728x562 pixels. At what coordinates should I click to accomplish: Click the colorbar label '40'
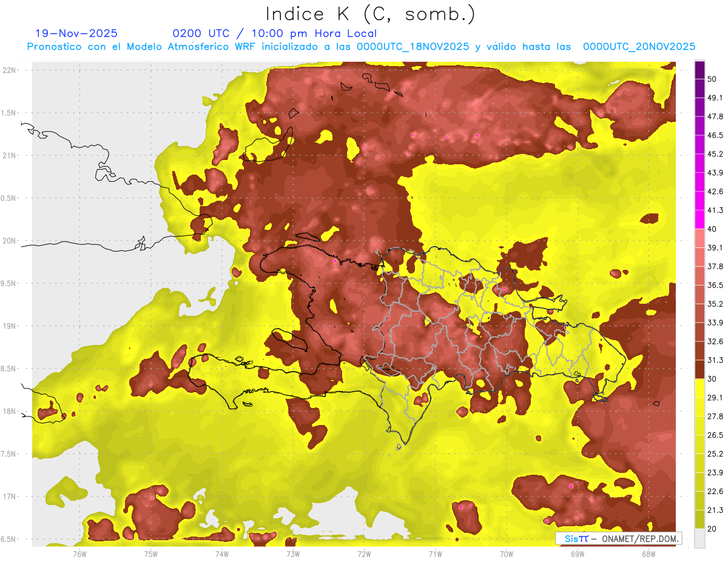(712, 229)
